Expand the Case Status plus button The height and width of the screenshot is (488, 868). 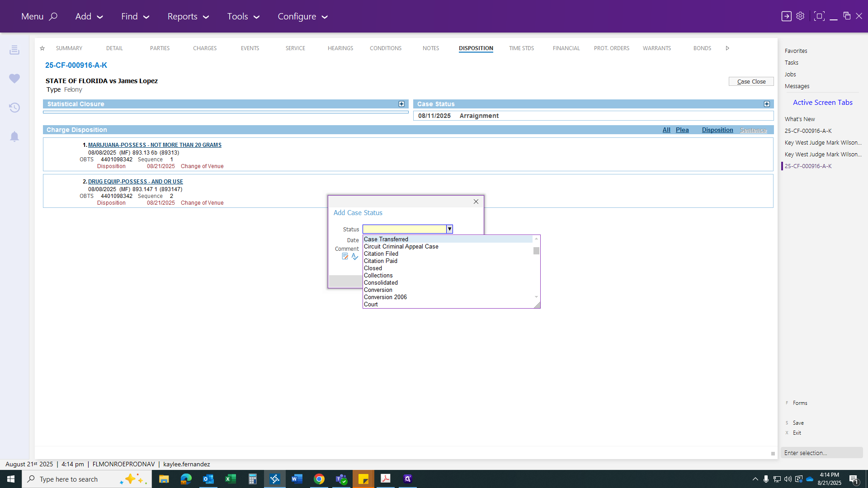tap(767, 104)
